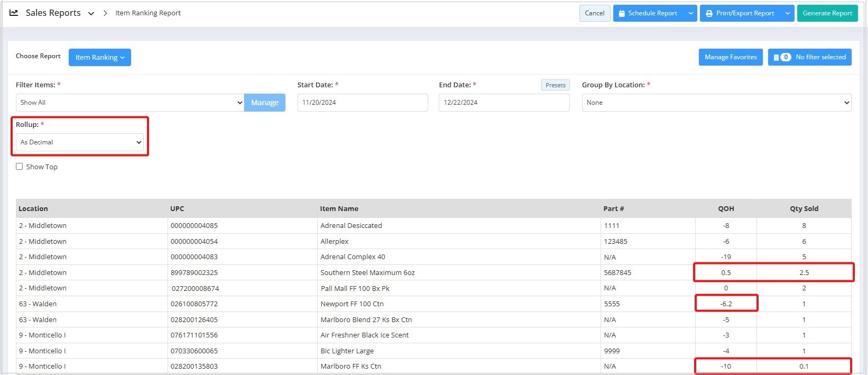Open the Print/Export Report dropdown arrow
868x375 pixels.
[788, 13]
